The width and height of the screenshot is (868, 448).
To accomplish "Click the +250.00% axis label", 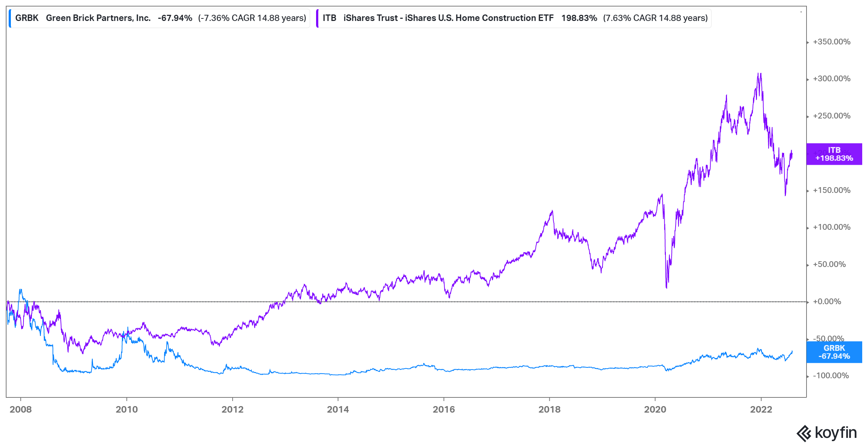I will tap(831, 116).
